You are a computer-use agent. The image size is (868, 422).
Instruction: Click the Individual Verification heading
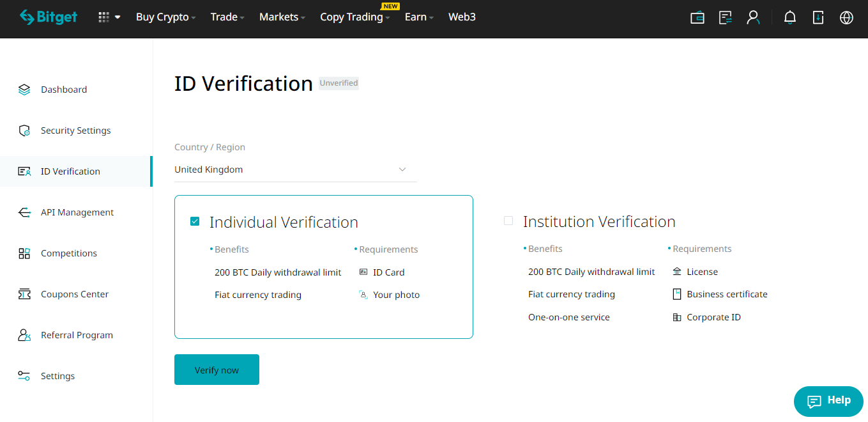[284, 222]
